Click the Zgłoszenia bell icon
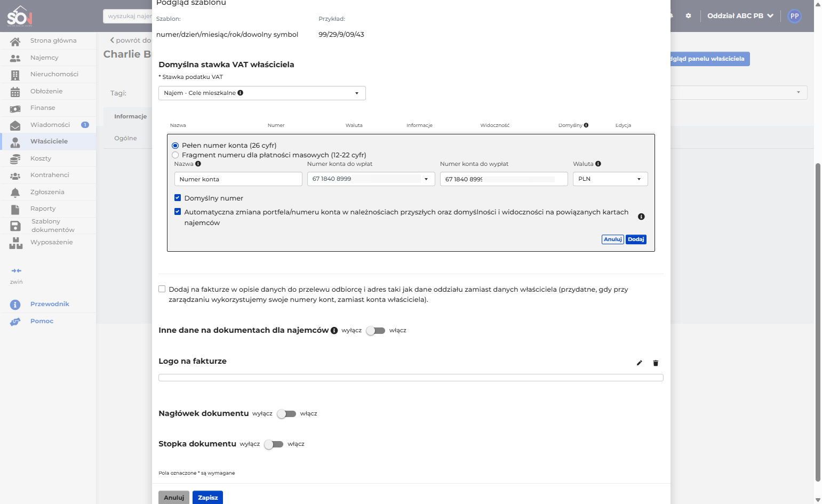 [15, 193]
